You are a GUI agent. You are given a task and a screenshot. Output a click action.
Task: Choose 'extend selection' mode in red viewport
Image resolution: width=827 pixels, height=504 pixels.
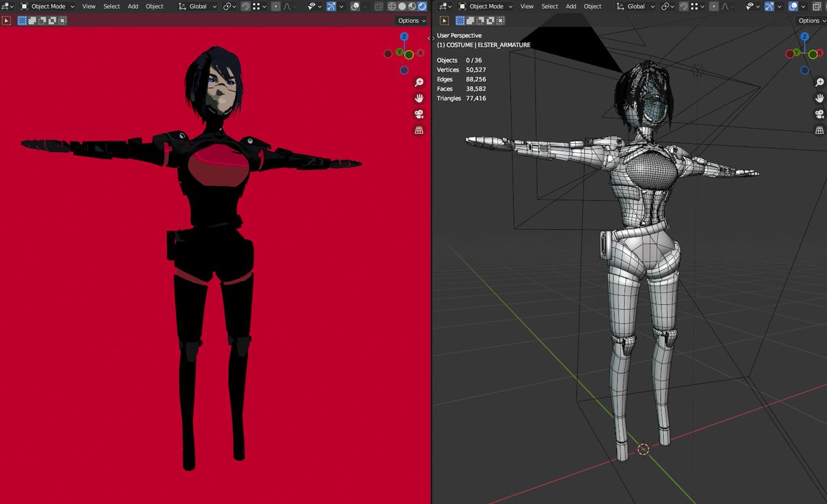pos(31,21)
